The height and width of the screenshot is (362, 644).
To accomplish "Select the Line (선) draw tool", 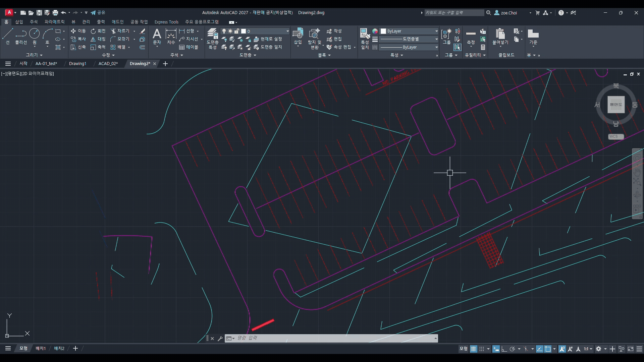I will click(x=7, y=36).
